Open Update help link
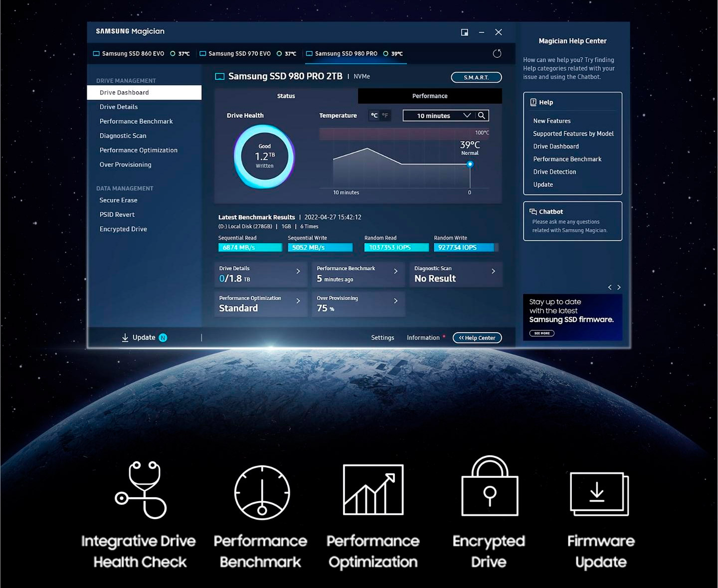The width and height of the screenshot is (718, 588). coord(543,185)
